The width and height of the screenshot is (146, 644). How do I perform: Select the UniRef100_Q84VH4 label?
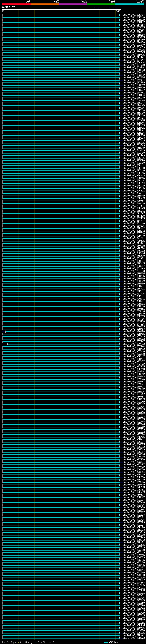point(133,63)
